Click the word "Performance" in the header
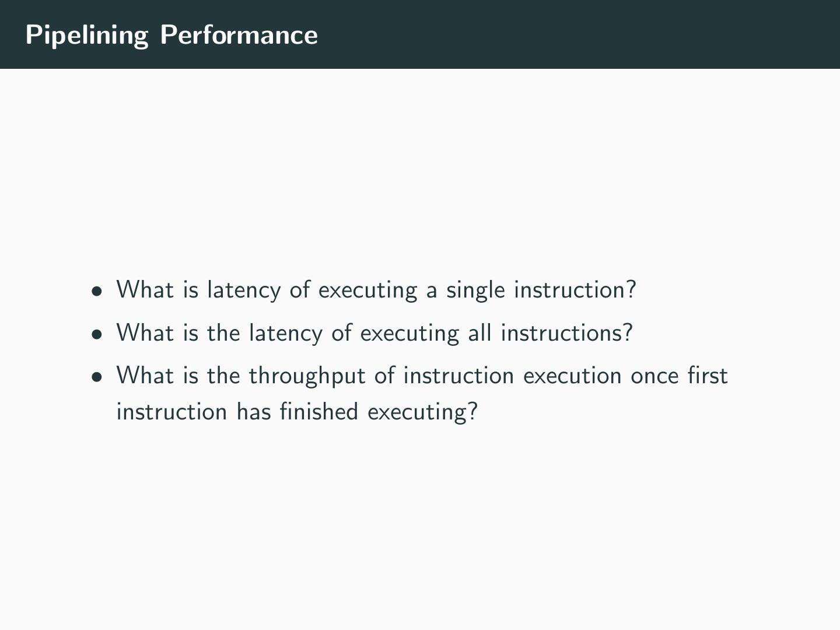840x630 pixels. (239, 35)
